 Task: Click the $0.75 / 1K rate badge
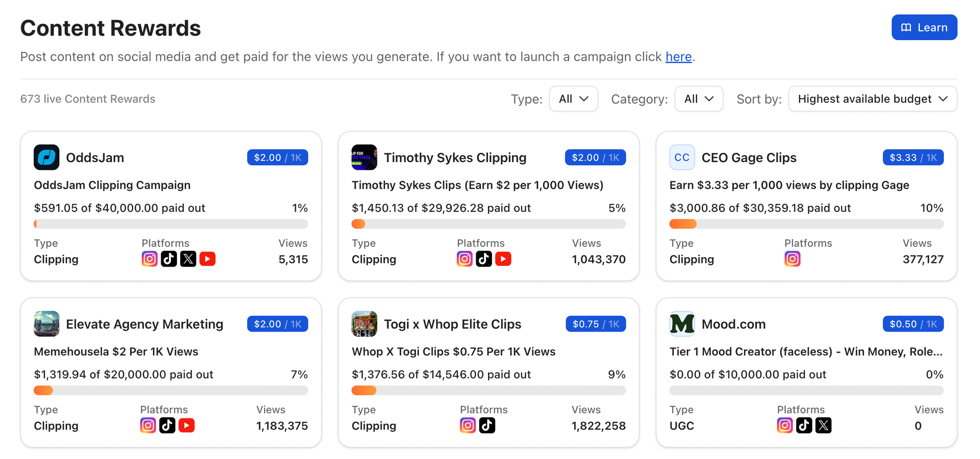595,324
